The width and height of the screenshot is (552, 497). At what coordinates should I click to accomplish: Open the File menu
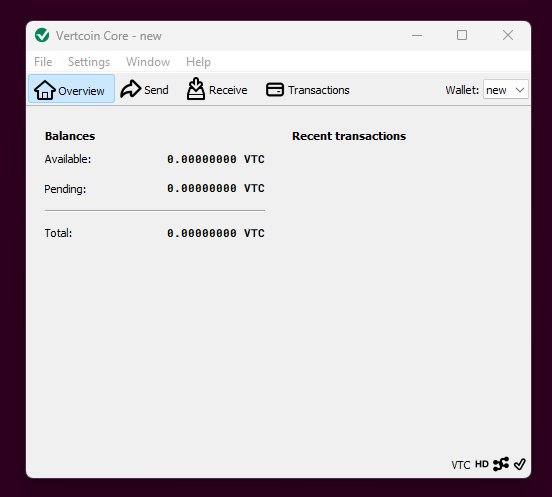[x=43, y=62]
